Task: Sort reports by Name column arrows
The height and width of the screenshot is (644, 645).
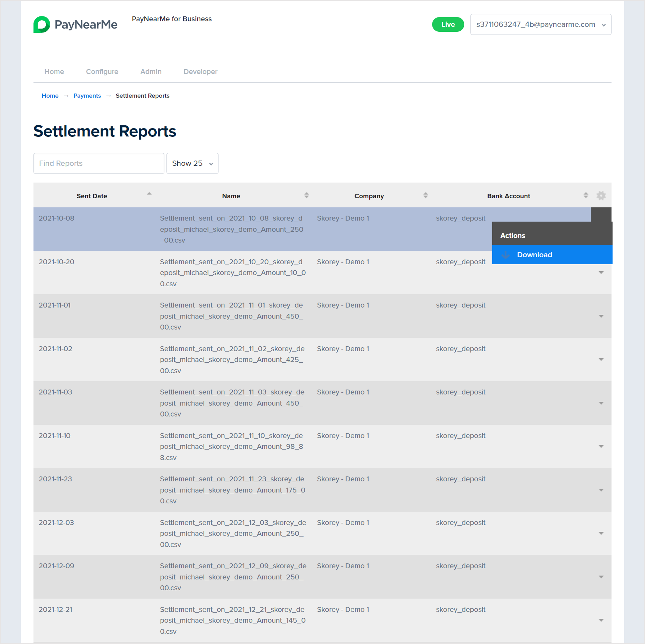Action: tap(307, 196)
